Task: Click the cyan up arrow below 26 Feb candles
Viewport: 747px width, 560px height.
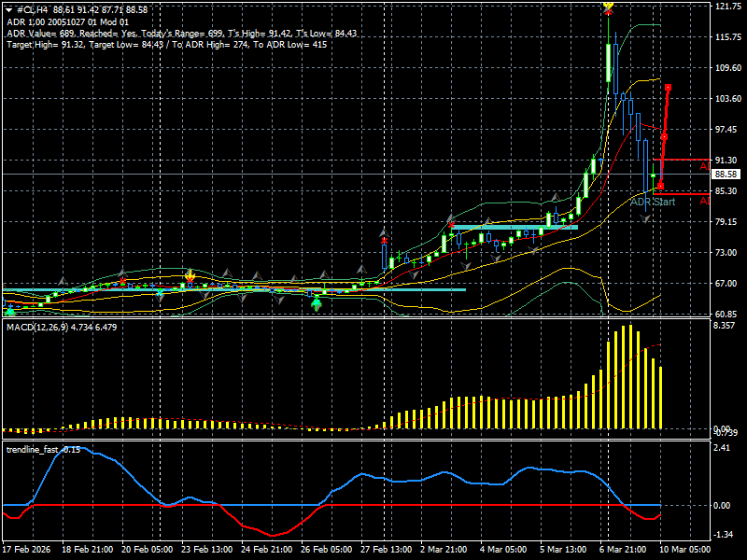Action: pyautogui.click(x=317, y=304)
